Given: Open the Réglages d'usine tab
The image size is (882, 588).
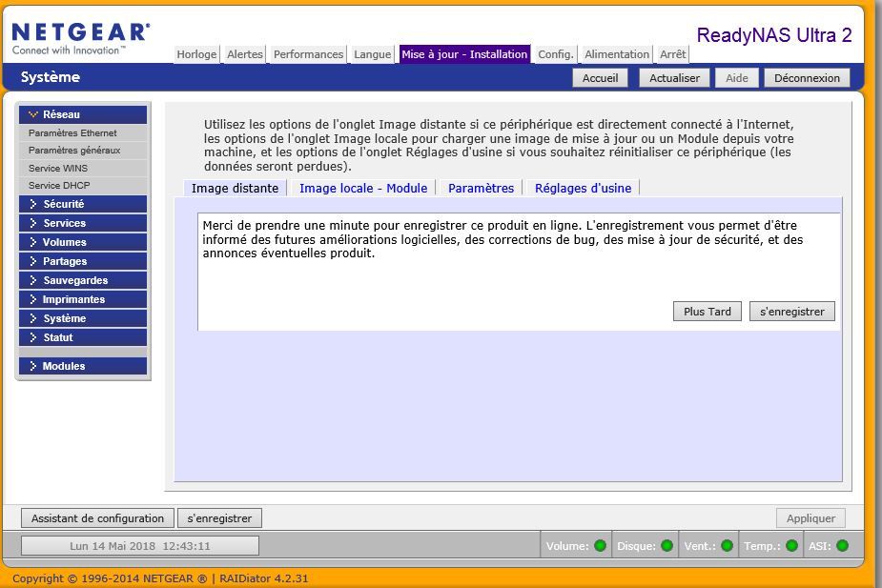Looking at the screenshot, I should pos(583,188).
